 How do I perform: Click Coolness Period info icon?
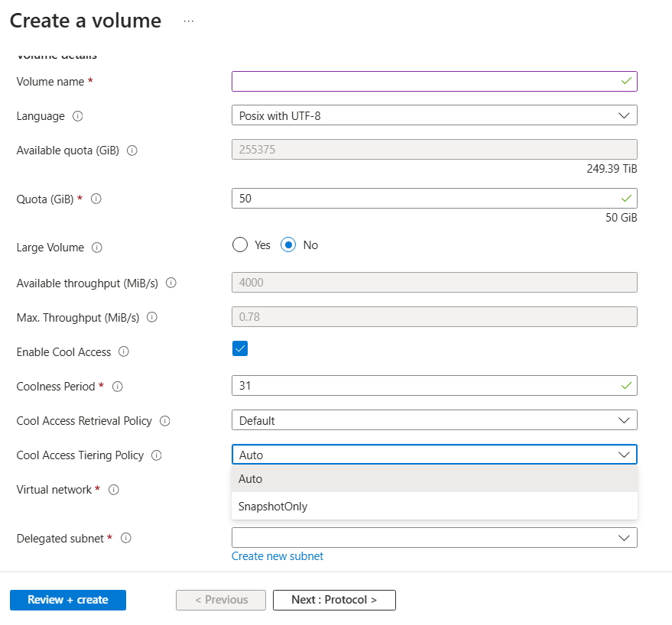tap(118, 387)
